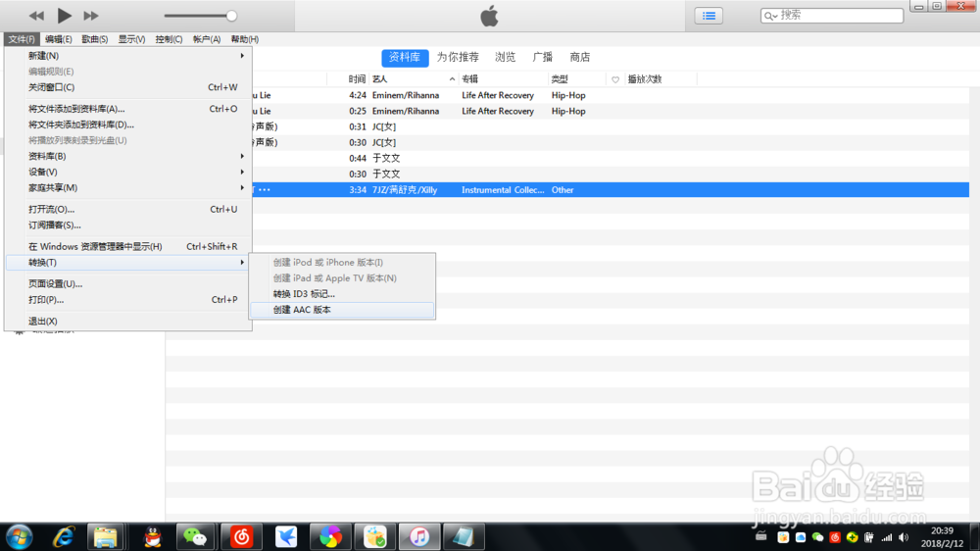Open iTunes music note taskbar icon

[x=419, y=537]
